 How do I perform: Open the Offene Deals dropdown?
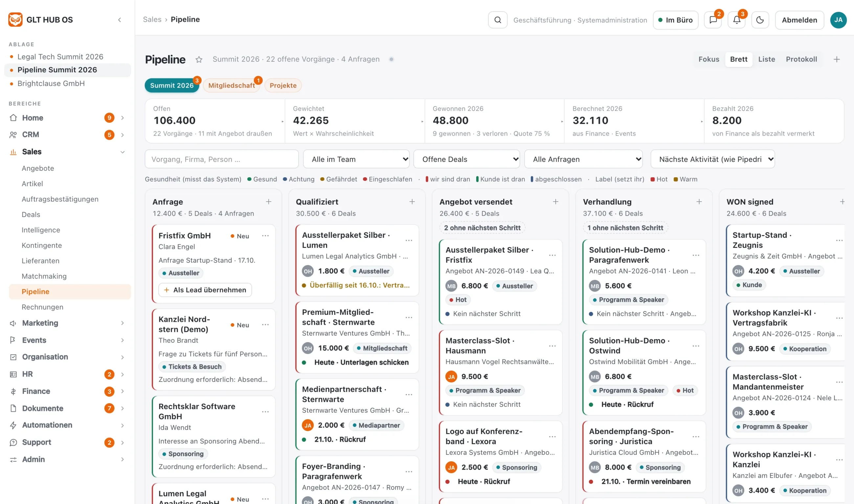pos(466,159)
